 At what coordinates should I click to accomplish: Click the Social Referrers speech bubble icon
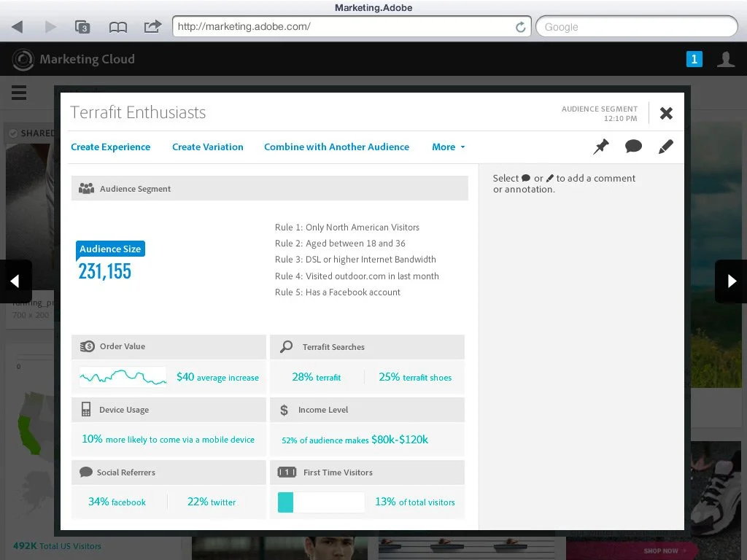coord(86,472)
